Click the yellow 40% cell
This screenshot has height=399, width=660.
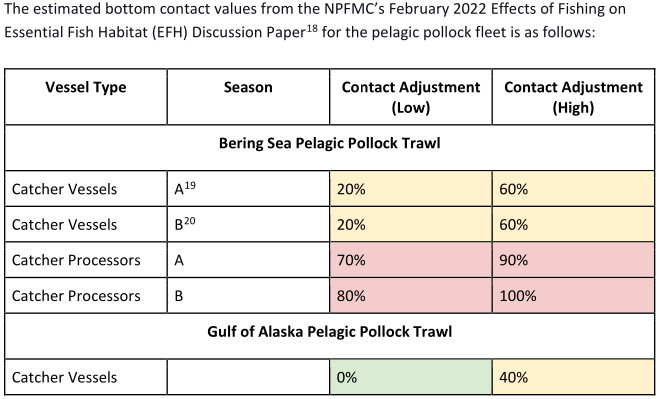pyautogui.click(x=573, y=377)
